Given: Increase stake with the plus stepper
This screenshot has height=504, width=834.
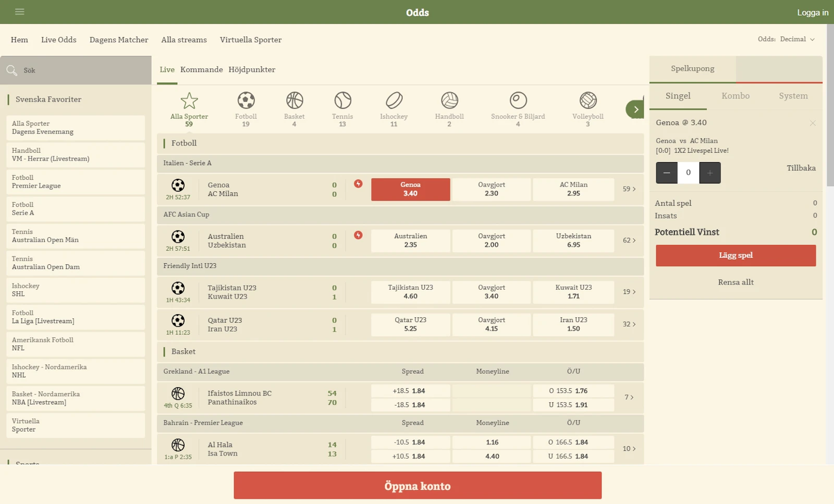Looking at the screenshot, I should point(709,173).
